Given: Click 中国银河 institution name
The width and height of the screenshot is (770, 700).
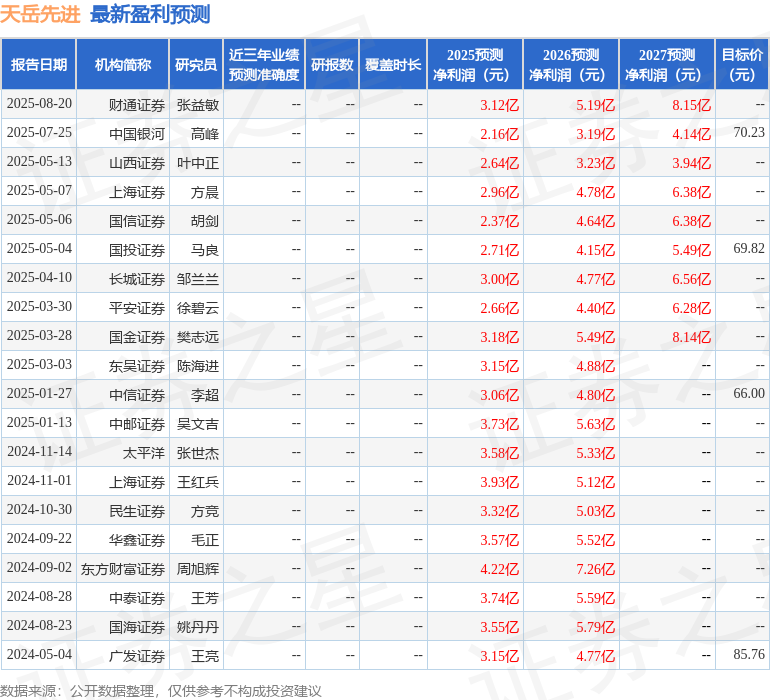Looking at the screenshot, I should (x=137, y=134).
